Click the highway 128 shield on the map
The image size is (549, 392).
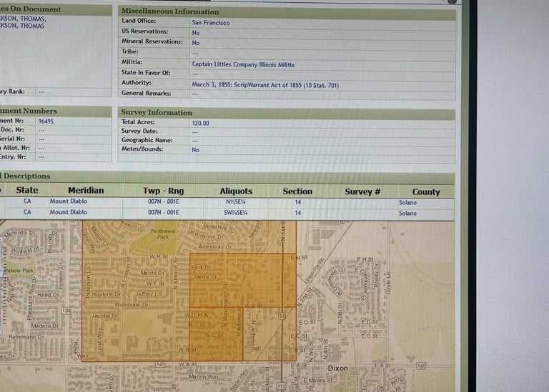click(x=66, y=310)
